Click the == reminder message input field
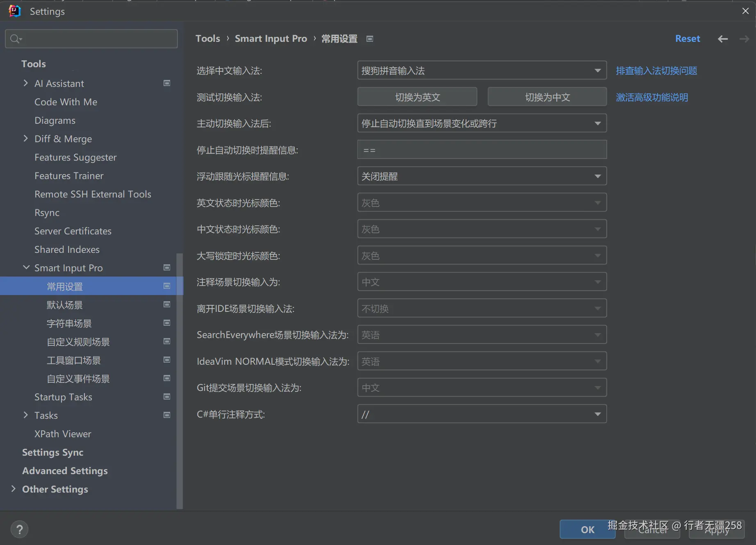Image resolution: width=756 pixels, height=545 pixels. pos(481,149)
